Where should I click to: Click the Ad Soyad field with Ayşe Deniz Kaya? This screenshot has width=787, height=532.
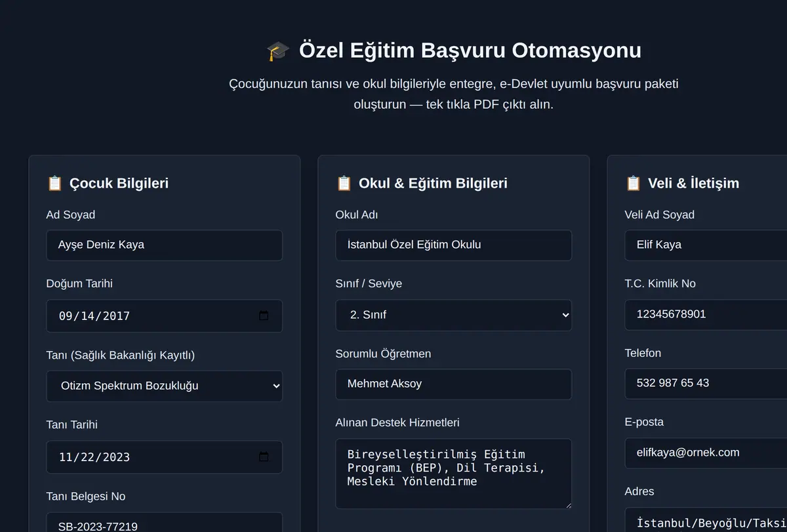pos(165,245)
